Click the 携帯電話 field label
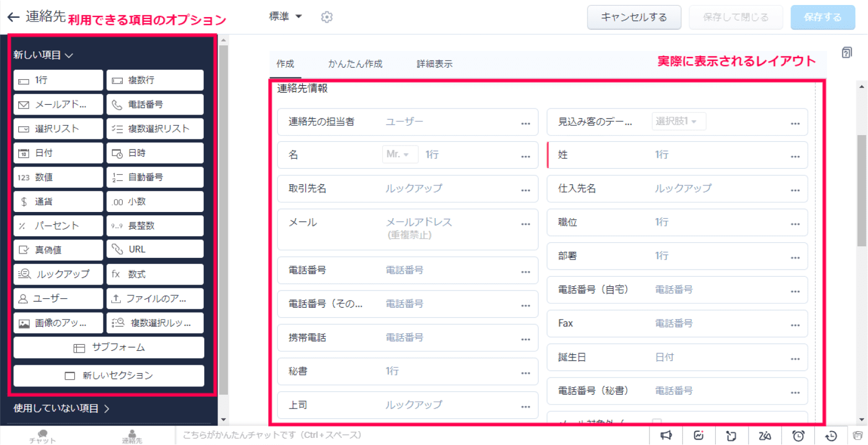 coord(307,338)
